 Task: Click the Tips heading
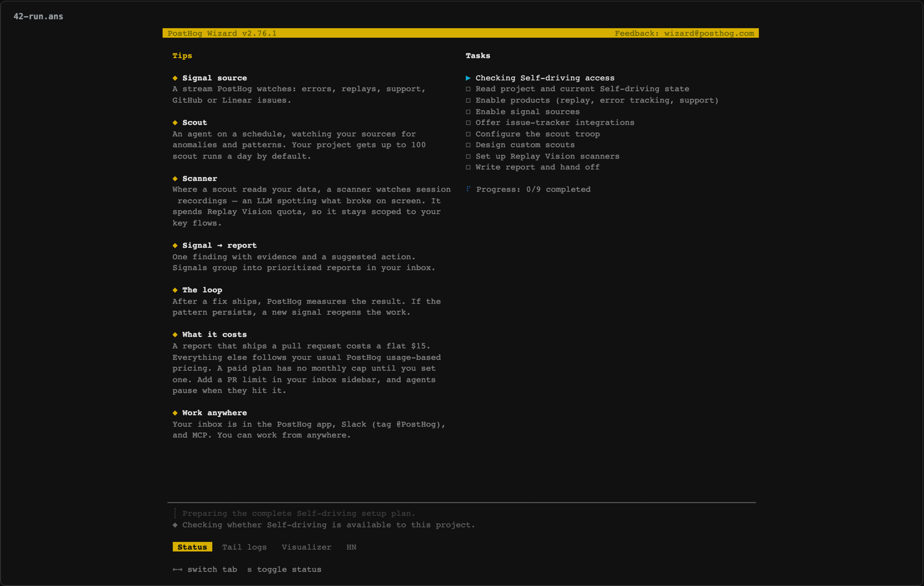click(x=182, y=55)
